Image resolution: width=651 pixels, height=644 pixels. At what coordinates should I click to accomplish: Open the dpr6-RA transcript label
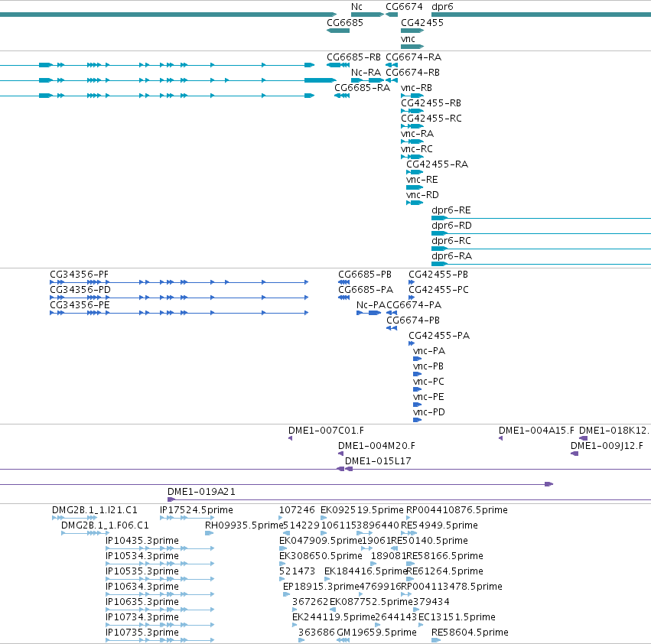point(451,256)
